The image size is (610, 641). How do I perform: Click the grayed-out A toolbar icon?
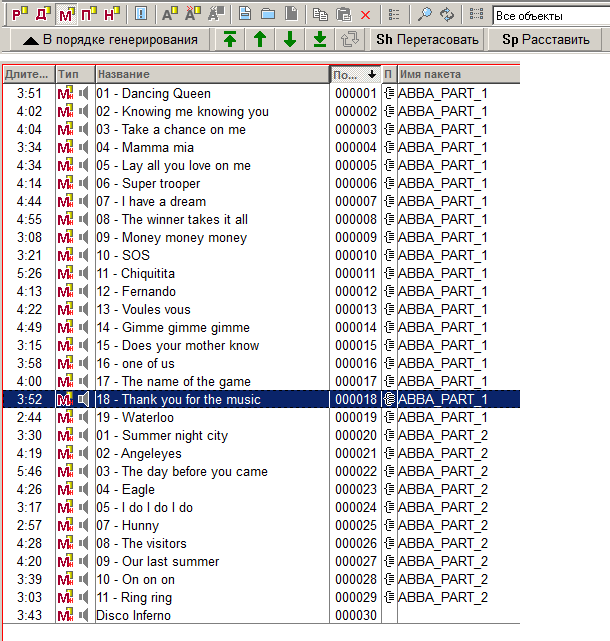tap(216, 15)
